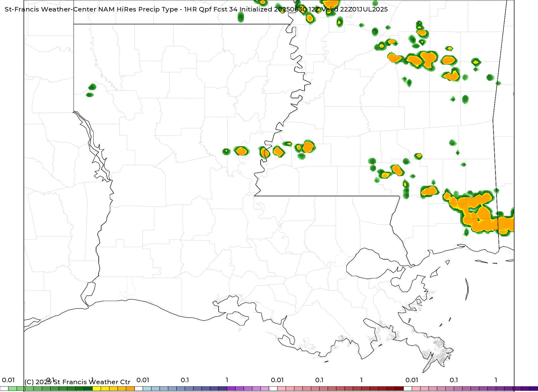Click the "0.1" label above the blue-grey swatches
The height and width of the screenshot is (392, 538).
[185, 380]
